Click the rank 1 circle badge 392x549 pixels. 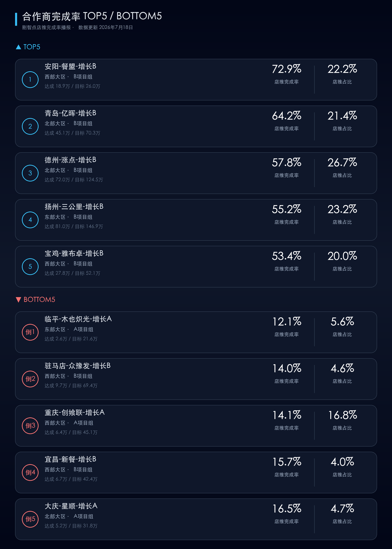pyautogui.click(x=30, y=80)
